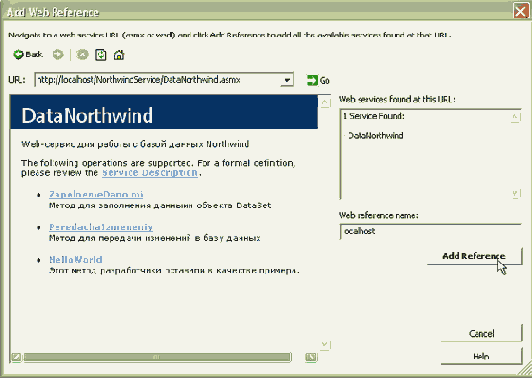Open the Service Description link
This screenshot has height=378, width=532.
tap(150, 172)
